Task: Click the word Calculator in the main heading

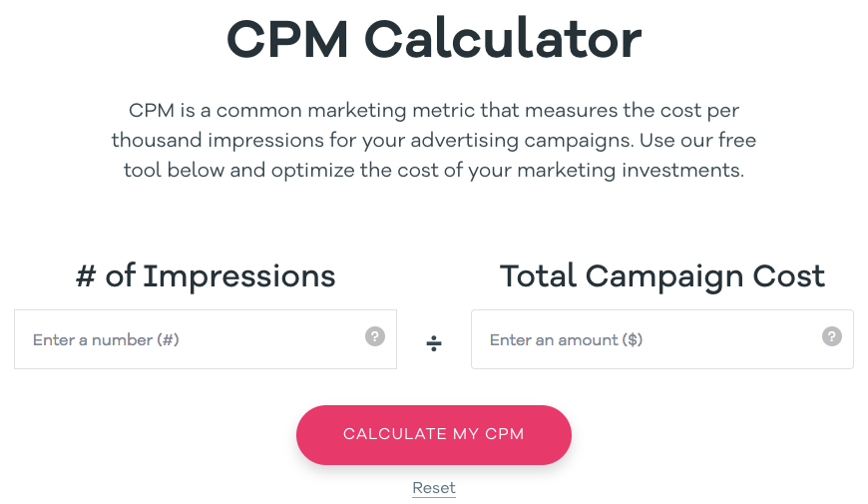Action: 503,39
